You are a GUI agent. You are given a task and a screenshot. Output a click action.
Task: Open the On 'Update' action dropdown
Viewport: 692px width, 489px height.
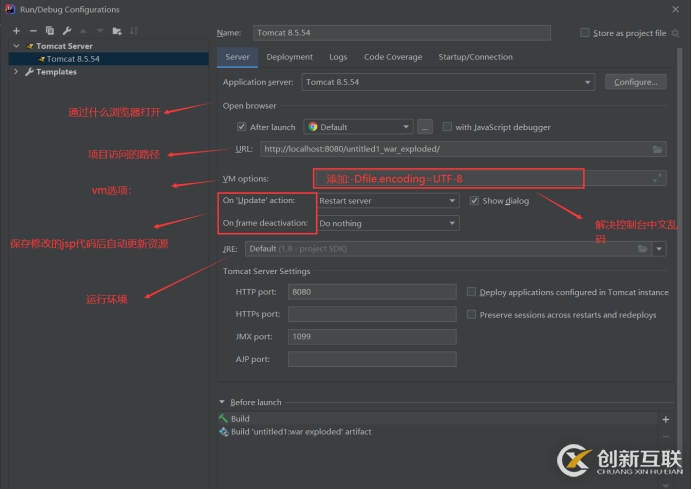click(x=387, y=200)
